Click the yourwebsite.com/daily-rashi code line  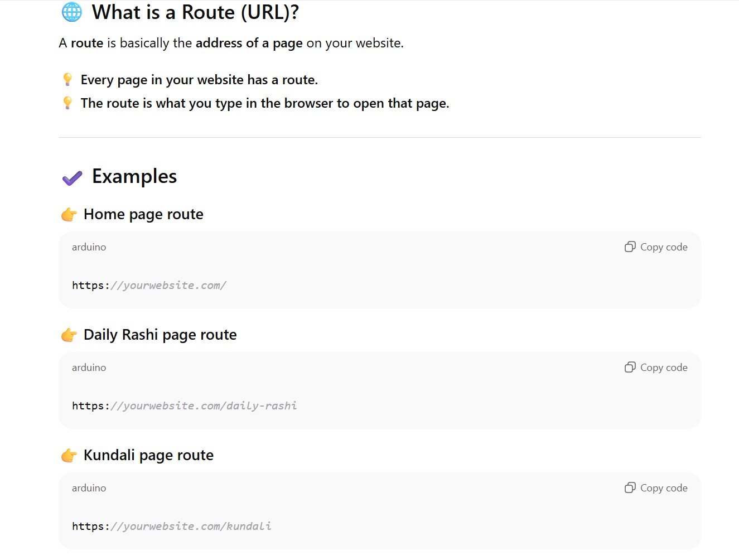184,406
